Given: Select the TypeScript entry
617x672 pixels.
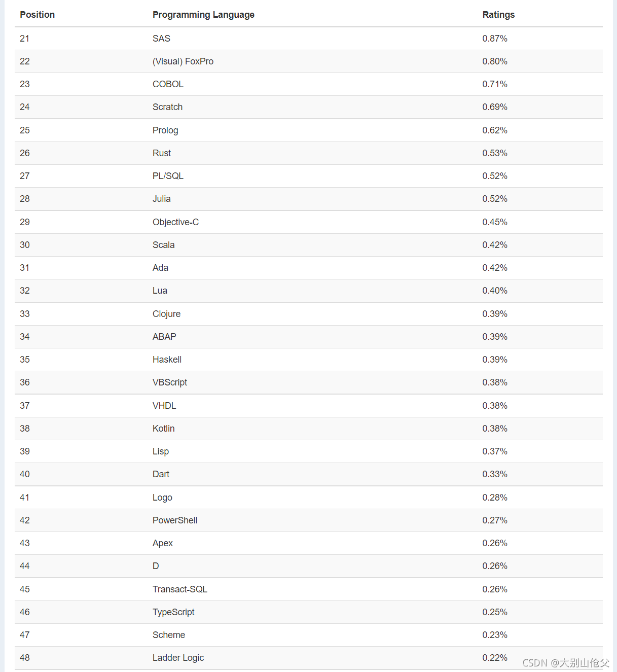Looking at the screenshot, I should tap(173, 612).
